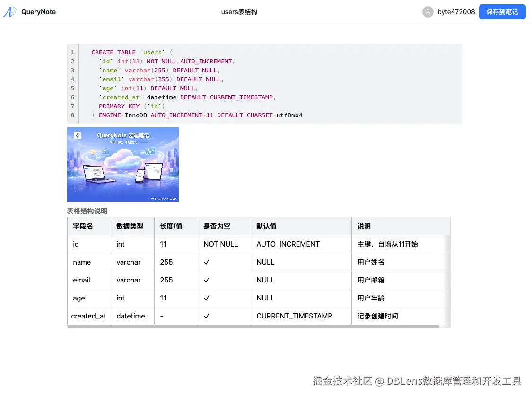Open the QueryNote 云端笔记 image thumbnail

[123, 164]
